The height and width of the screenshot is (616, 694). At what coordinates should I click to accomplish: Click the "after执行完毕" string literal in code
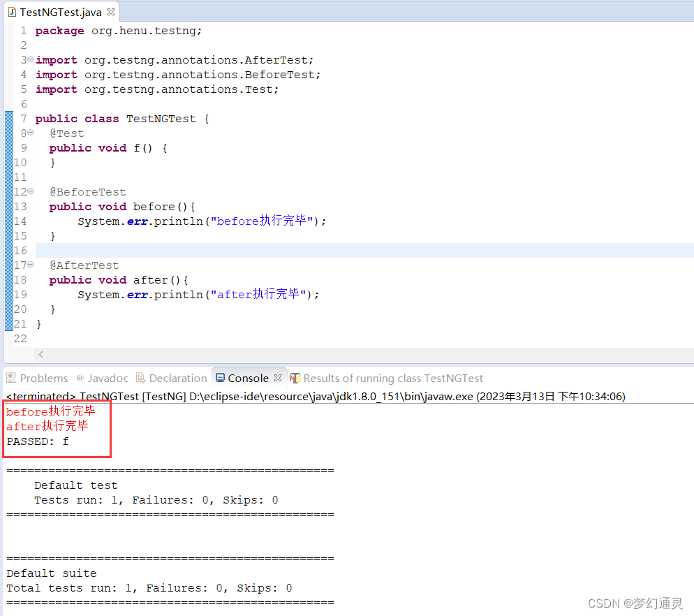click(258, 294)
